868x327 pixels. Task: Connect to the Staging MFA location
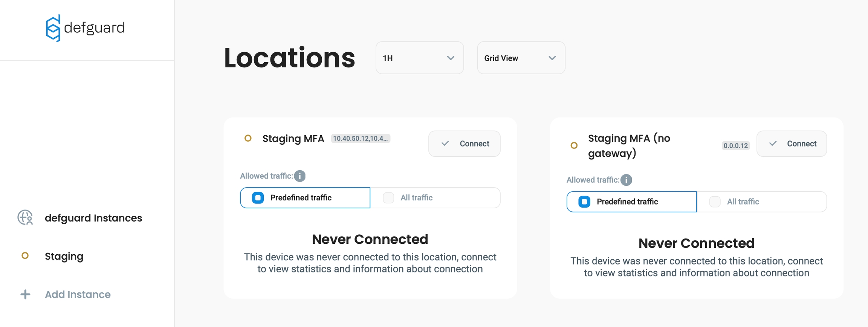tap(464, 144)
